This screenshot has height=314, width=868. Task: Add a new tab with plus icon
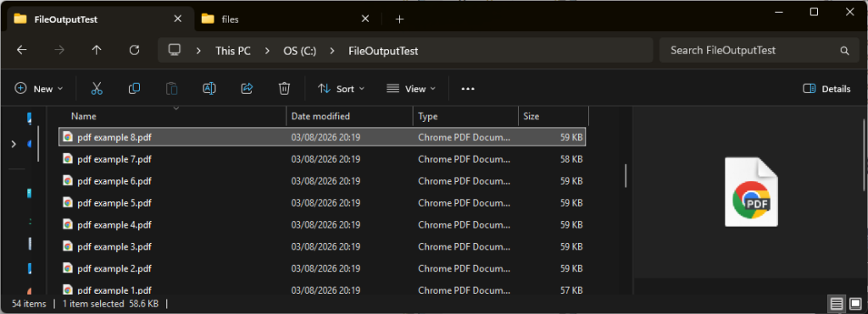coord(400,19)
